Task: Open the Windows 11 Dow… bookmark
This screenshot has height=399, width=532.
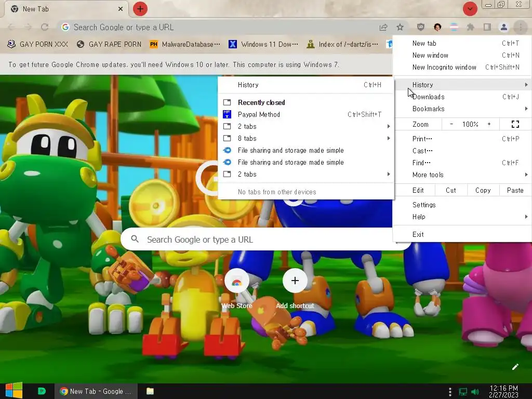Action: click(263, 45)
